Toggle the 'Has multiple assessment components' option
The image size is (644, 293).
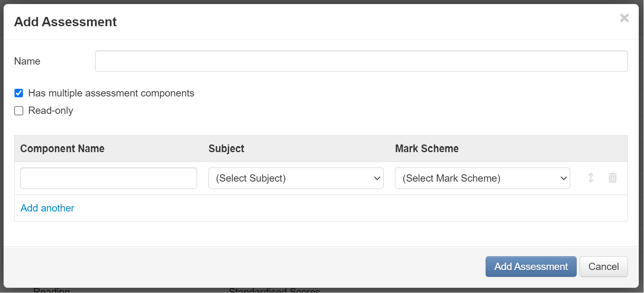click(x=19, y=93)
